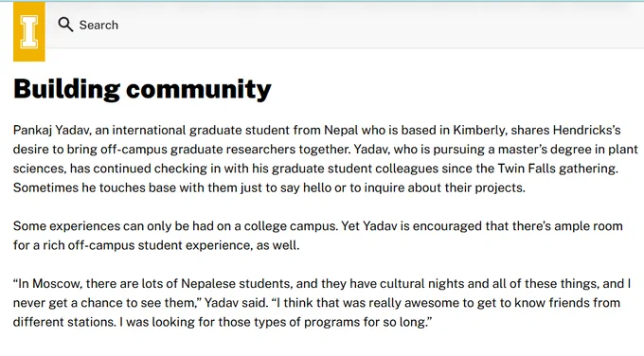
Task: Click the Building community heading
Action: [142, 89]
